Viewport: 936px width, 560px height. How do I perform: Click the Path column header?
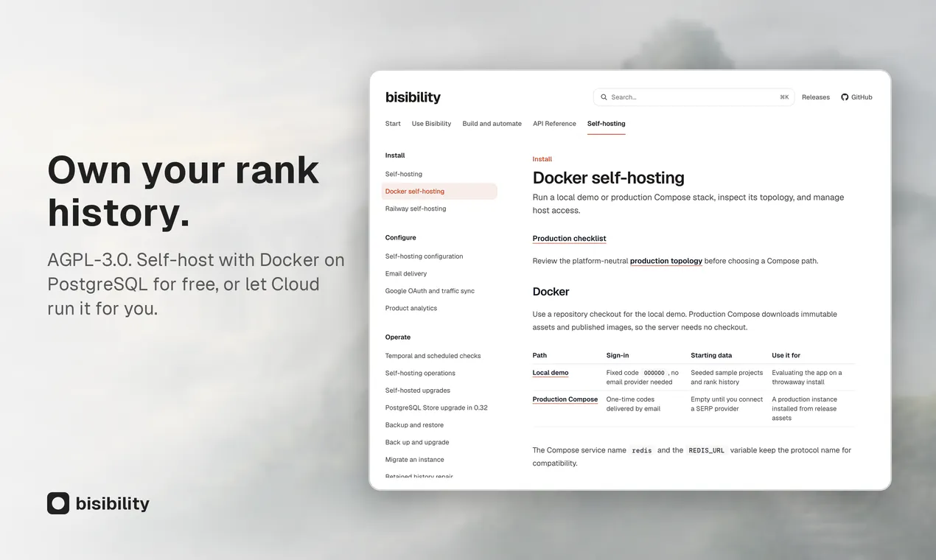(x=539, y=355)
